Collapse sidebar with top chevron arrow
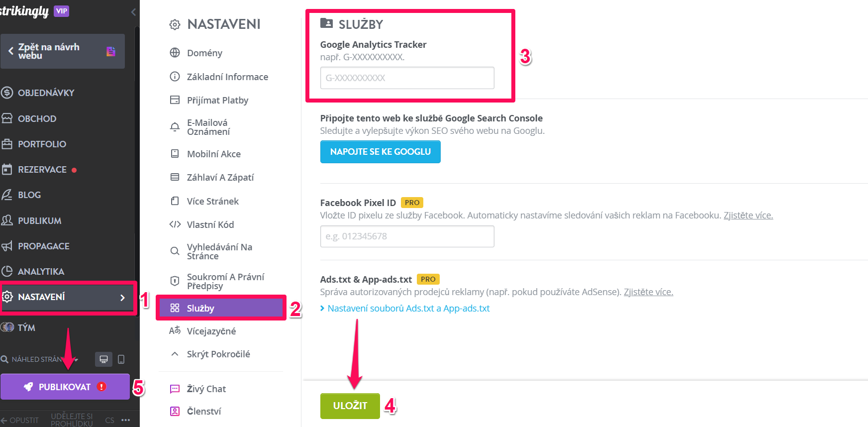The image size is (868, 427). coord(133,12)
